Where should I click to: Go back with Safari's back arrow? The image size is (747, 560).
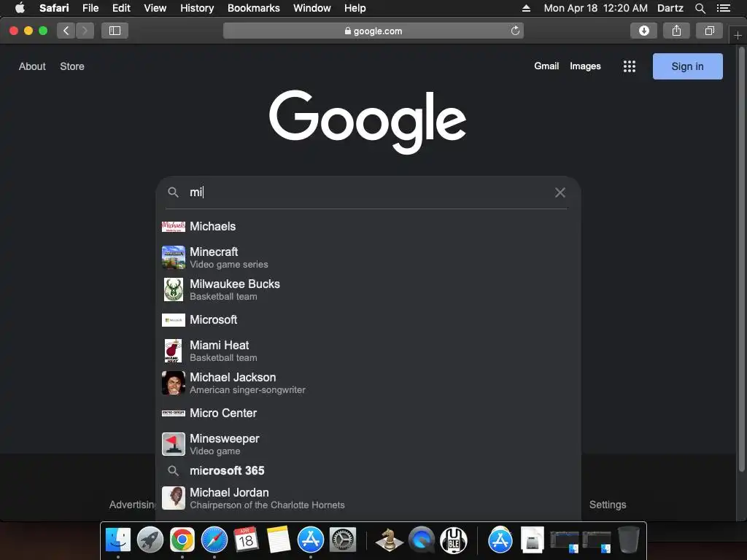pos(66,31)
